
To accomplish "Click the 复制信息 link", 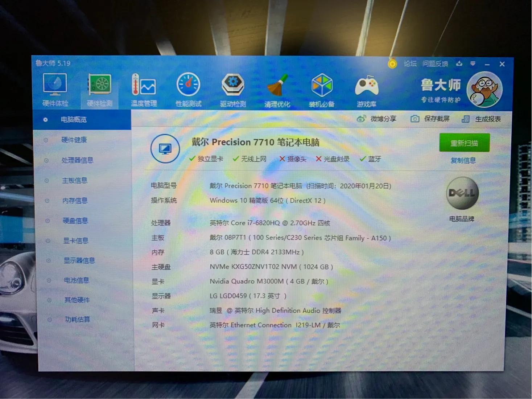I will point(463,160).
